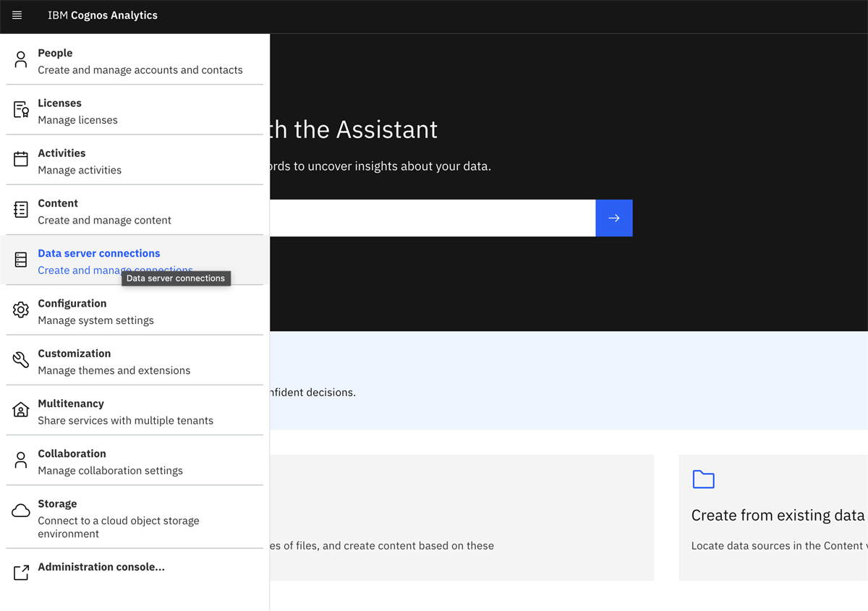Image resolution: width=868 pixels, height=611 pixels.
Task: Click the Customization wrench icon
Action: click(x=20, y=359)
